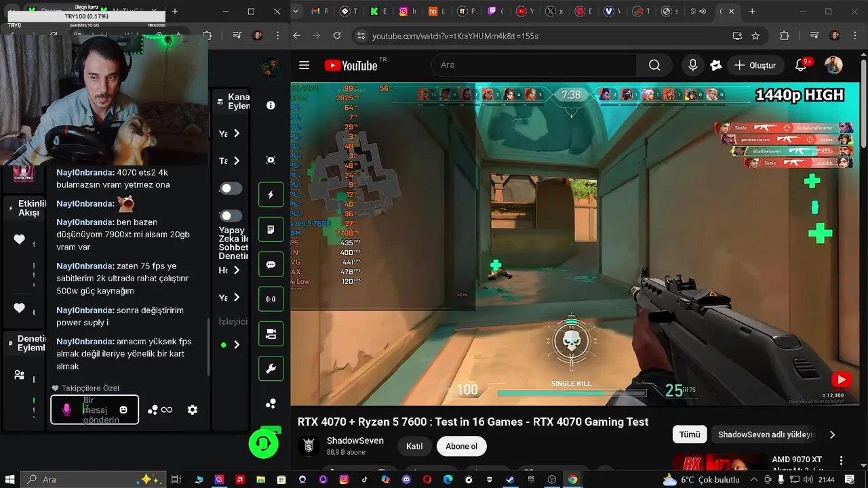Click the install app icon in address bar
Image resolution: width=868 pixels, height=488 pixels.
(x=737, y=35)
